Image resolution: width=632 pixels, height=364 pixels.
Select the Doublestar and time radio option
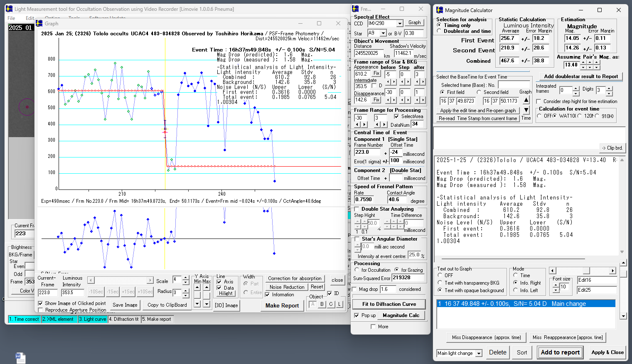pyautogui.click(x=439, y=31)
